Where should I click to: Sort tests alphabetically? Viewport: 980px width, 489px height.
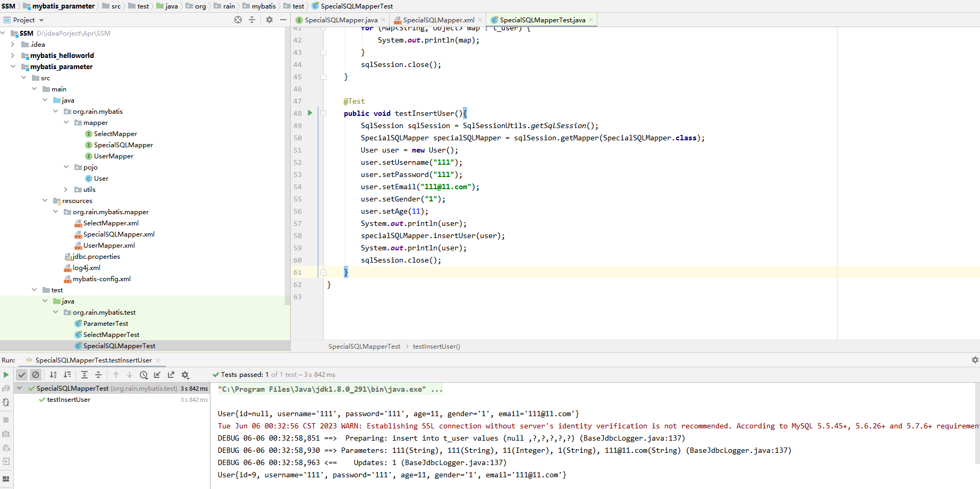[x=53, y=375]
